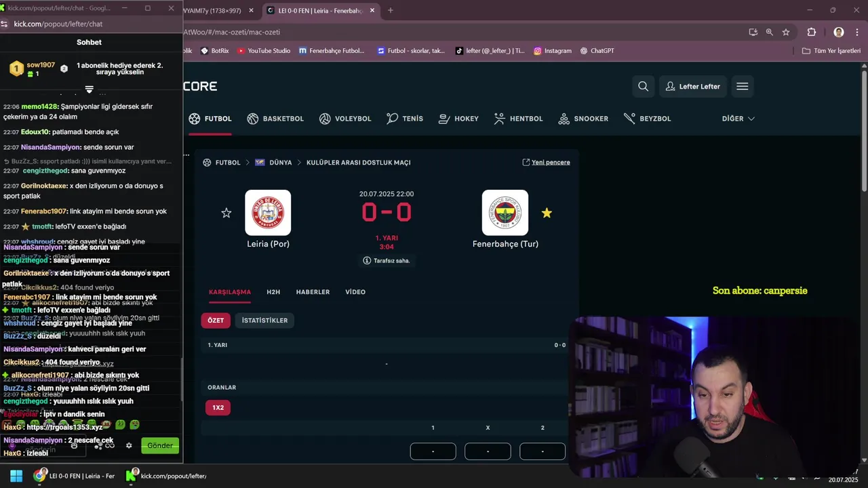Switch to the YAIMI7y image tab
Viewport: 868px width, 488px height.
220,10
